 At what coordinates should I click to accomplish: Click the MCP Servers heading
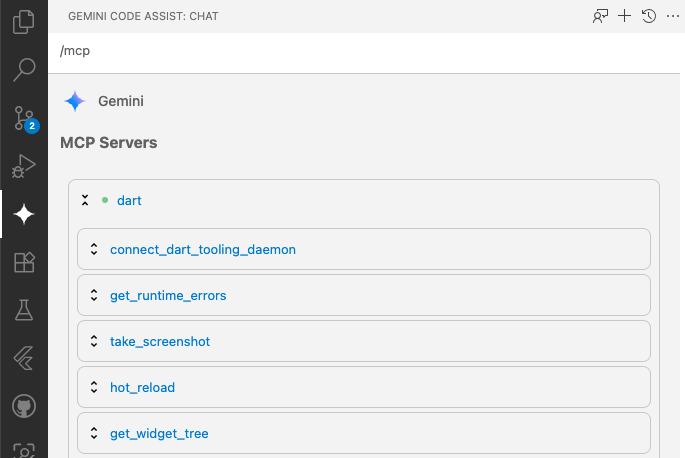(x=108, y=143)
